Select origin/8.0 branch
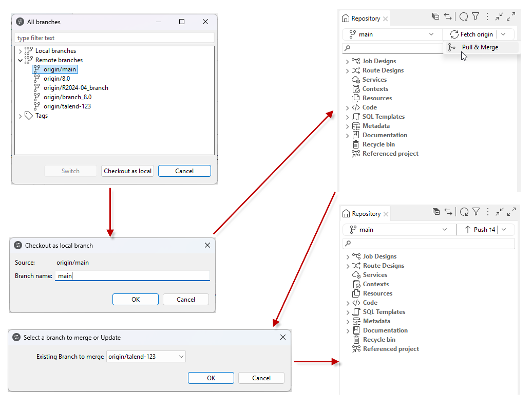Image resolution: width=532 pixels, height=407 pixels. pyautogui.click(x=51, y=79)
